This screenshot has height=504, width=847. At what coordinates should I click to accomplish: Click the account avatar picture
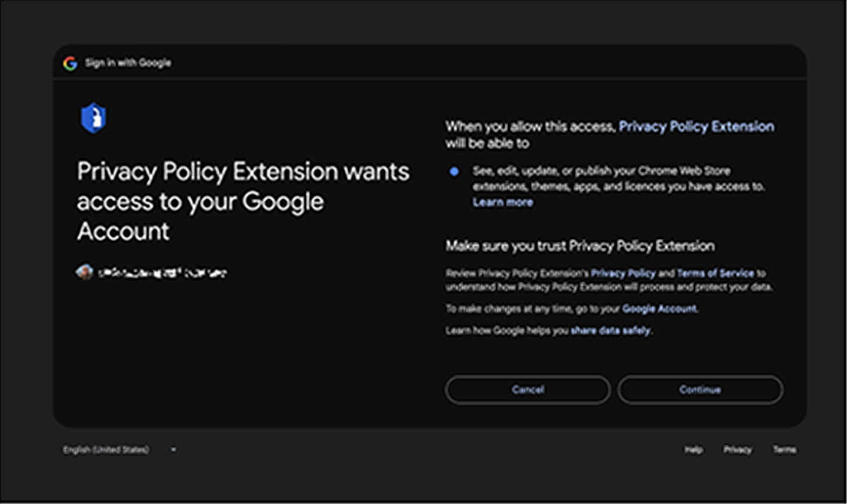tap(85, 272)
